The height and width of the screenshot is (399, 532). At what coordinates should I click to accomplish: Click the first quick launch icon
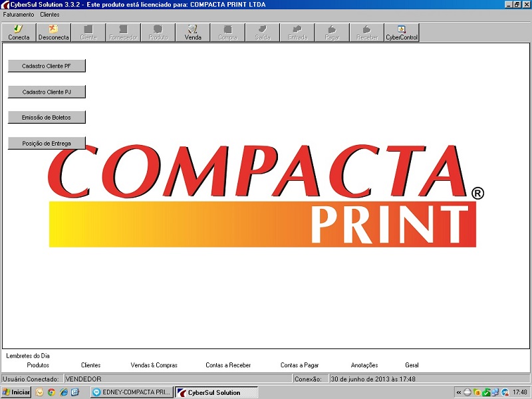coord(39,392)
